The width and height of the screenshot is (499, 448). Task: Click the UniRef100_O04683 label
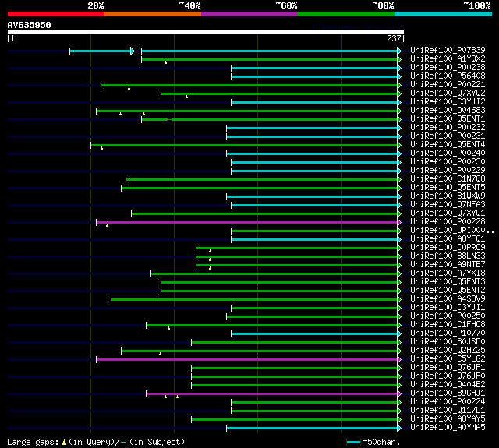pyautogui.click(x=448, y=111)
